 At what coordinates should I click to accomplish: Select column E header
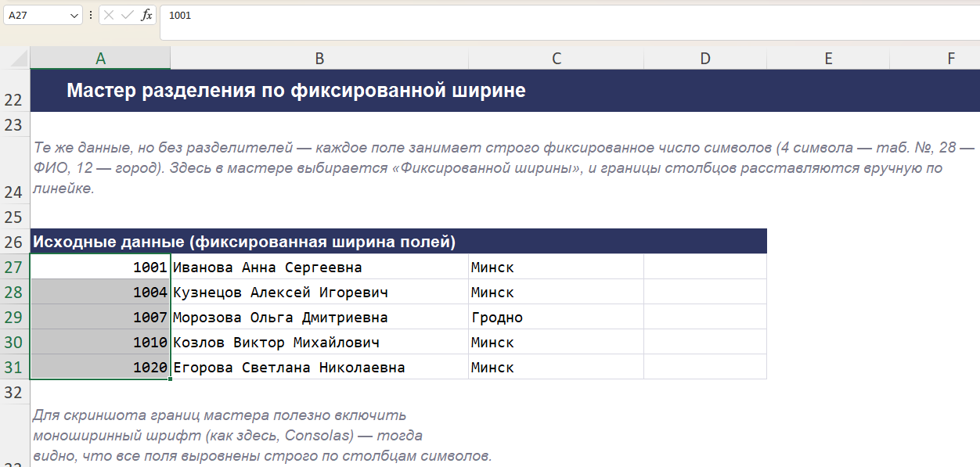[x=828, y=58]
